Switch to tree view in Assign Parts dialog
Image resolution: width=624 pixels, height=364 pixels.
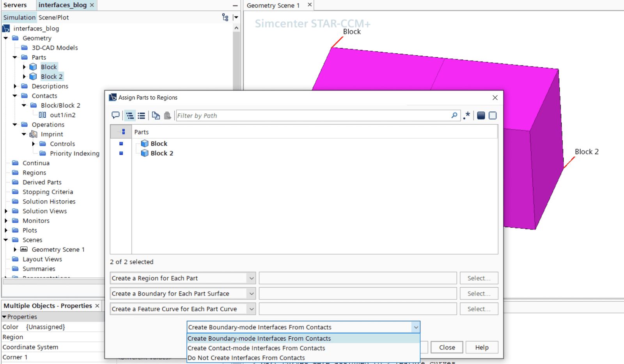(130, 115)
